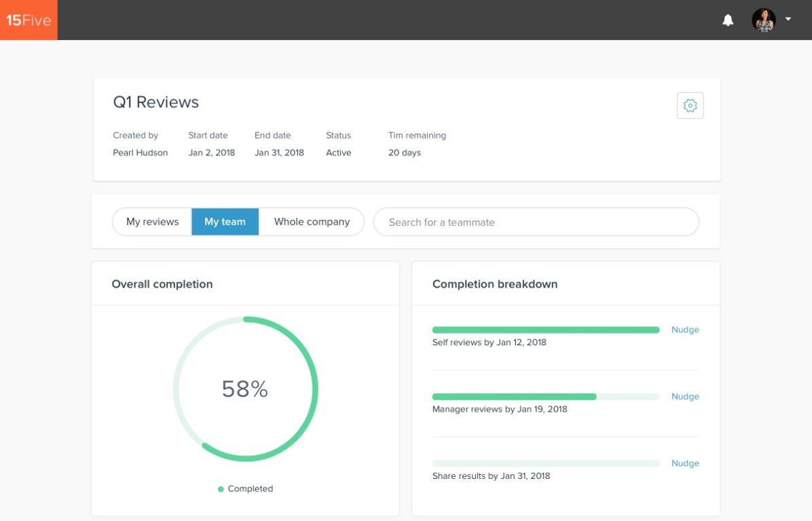812x521 pixels.
Task: Click the 58% completion ring
Action: [245, 389]
